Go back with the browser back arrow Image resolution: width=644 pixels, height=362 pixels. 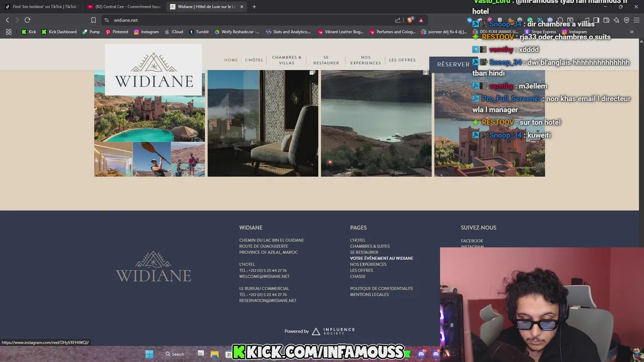pyautogui.click(x=8, y=20)
